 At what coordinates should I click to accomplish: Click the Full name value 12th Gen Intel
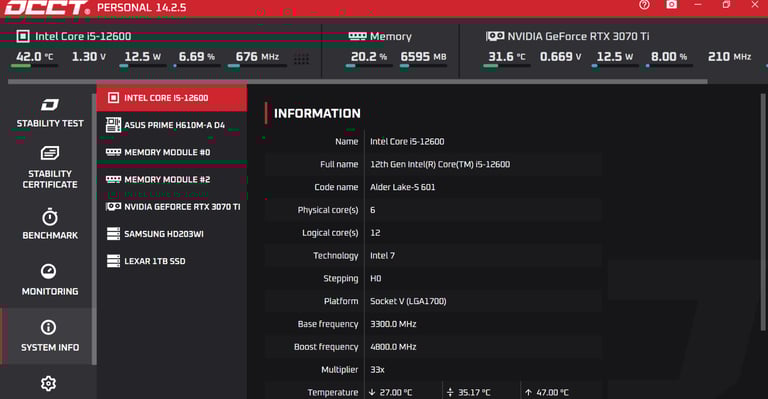click(440, 164)
